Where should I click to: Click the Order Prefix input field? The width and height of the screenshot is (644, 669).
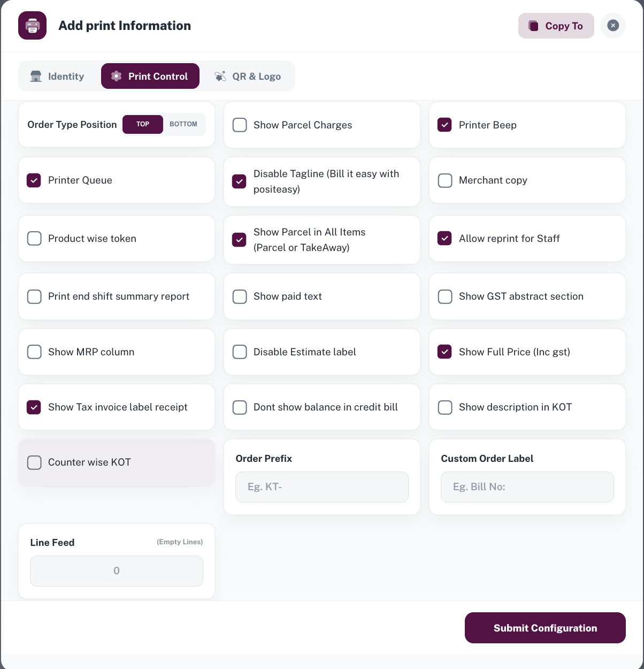(x=321, y=487)
